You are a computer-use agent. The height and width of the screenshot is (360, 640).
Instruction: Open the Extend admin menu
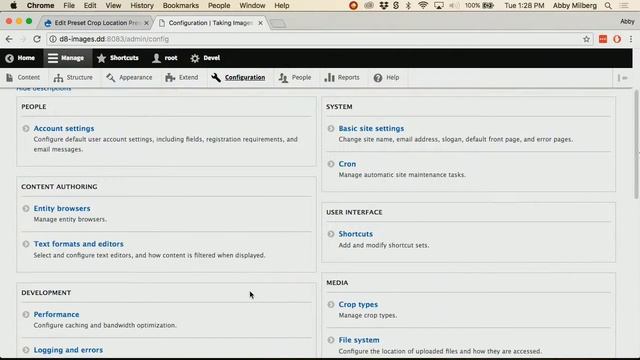point(182,78)
